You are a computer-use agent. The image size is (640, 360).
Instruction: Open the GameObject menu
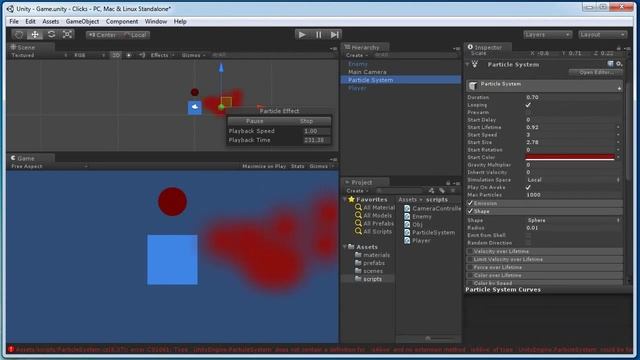[82, 21]
